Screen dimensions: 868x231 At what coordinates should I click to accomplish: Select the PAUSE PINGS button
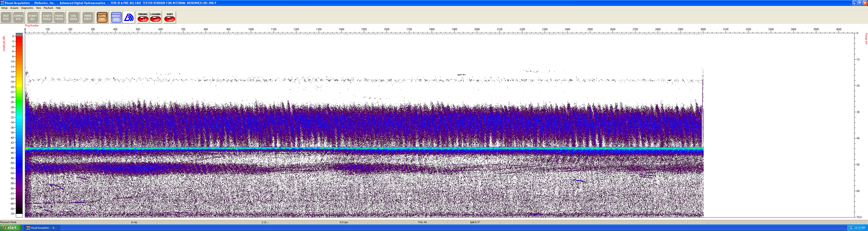pos(59,18)
